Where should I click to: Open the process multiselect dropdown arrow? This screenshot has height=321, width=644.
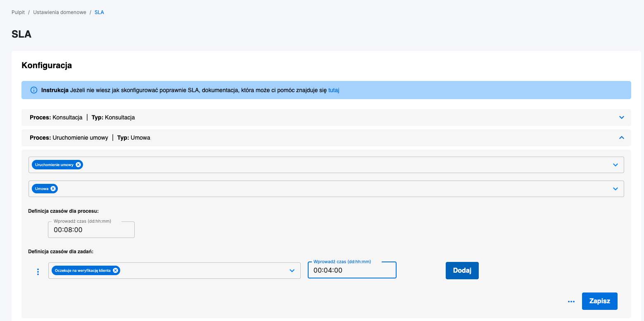[615, 165]
